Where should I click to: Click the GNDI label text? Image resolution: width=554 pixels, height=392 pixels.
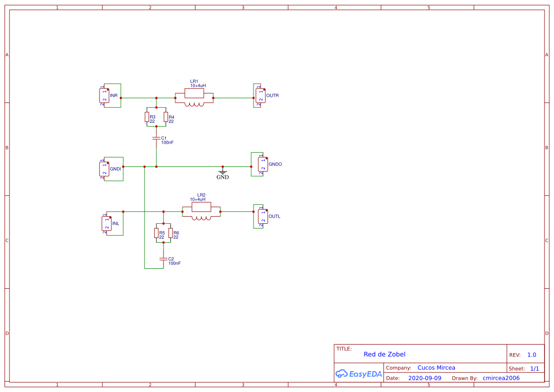[116, 169]
